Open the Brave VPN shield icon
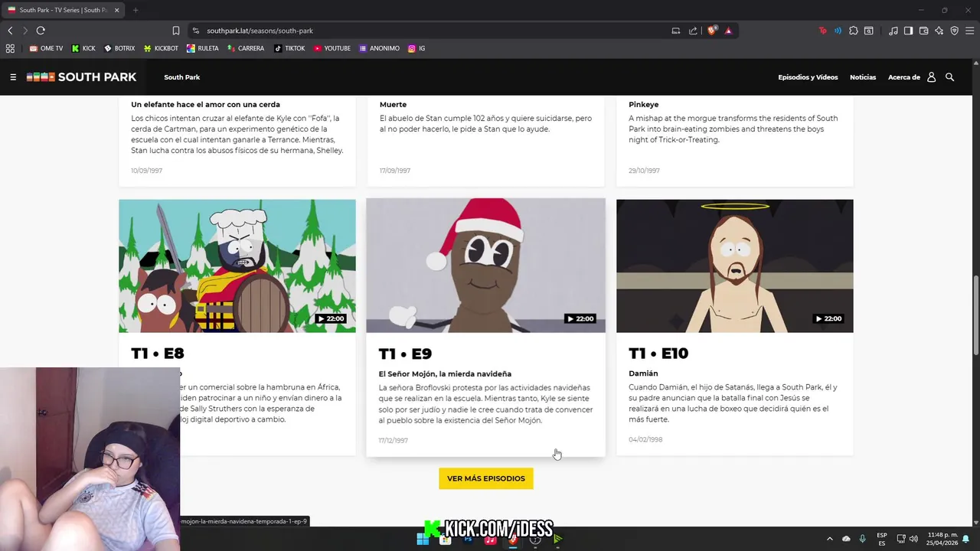 955,31
